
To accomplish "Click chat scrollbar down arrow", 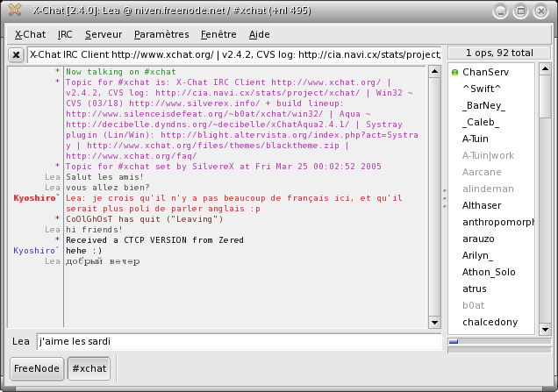I will coord(434,322).
